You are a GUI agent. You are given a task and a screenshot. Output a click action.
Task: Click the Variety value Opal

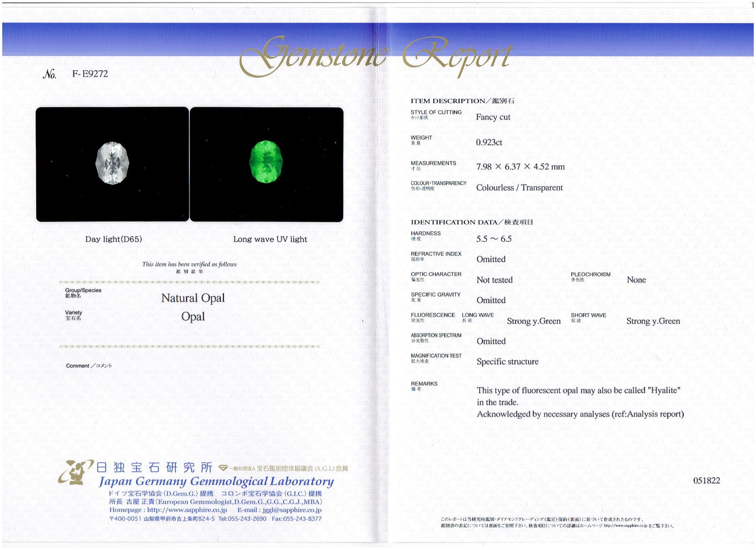[x=193, y=317]
